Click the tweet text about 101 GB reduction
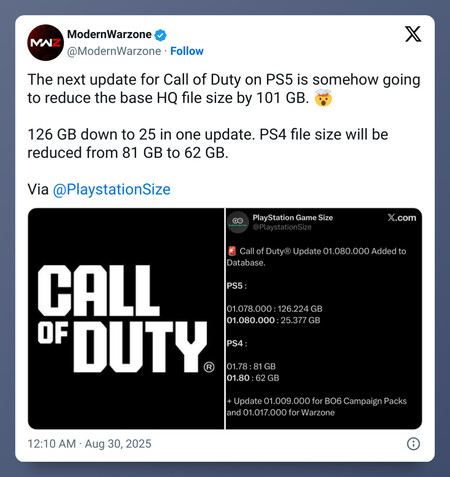Image resolution: width=450 pixels, height=477 pixels. click(x=224, y=89)
